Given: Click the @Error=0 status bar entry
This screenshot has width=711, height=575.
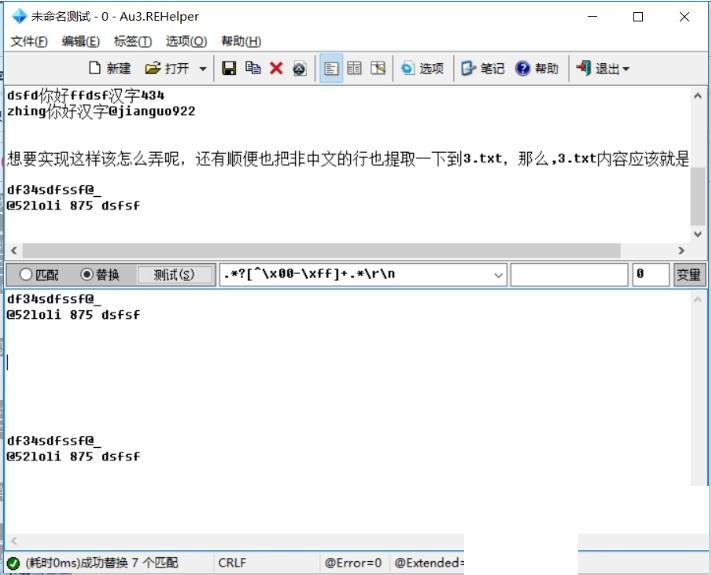Looking at the screenshot, I should pos(353,563).
